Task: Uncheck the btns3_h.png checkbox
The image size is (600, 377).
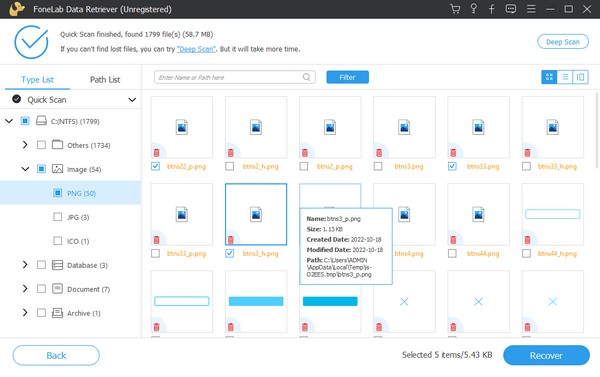Action: coord(230,253)
